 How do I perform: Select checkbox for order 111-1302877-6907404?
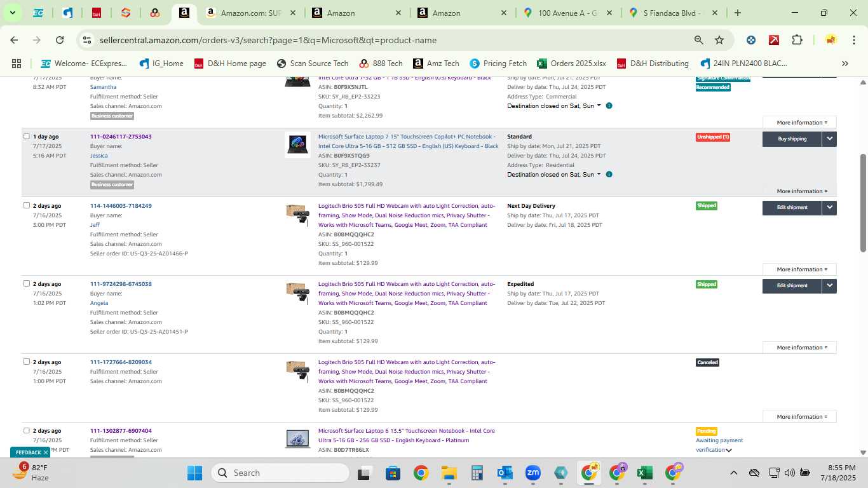click(x=27, y=430)
